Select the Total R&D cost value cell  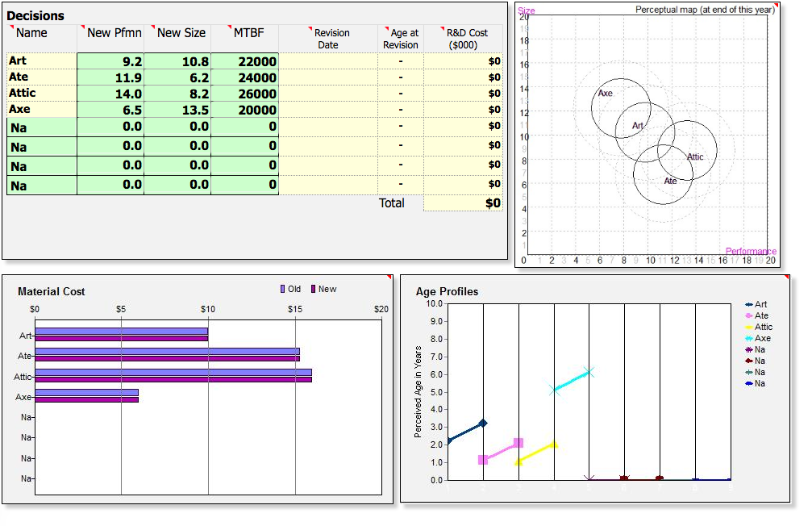coord(463,202)
